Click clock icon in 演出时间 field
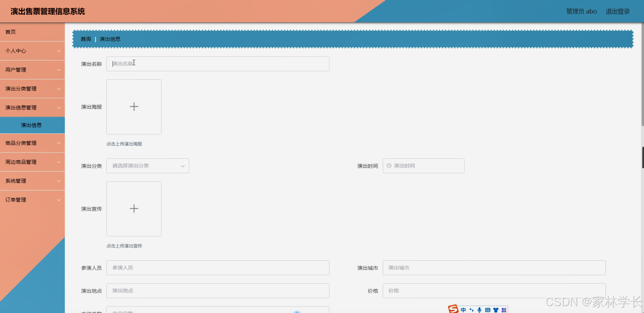 389,166
